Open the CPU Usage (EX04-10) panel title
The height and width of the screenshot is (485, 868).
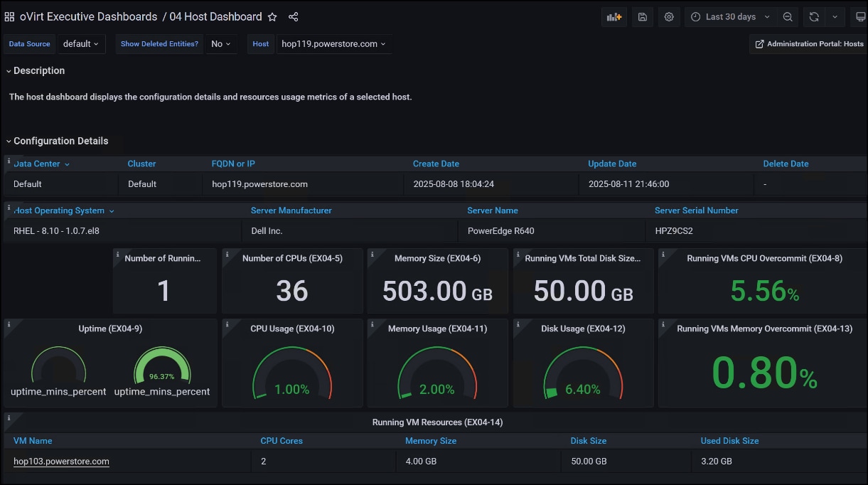[292, 329]
